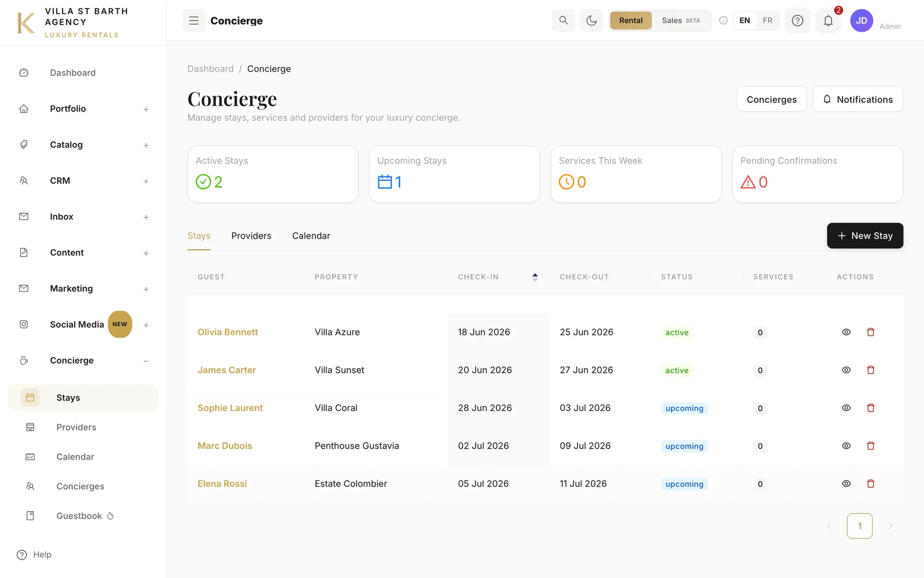Click the Portfolio house icon

[24, 109]
